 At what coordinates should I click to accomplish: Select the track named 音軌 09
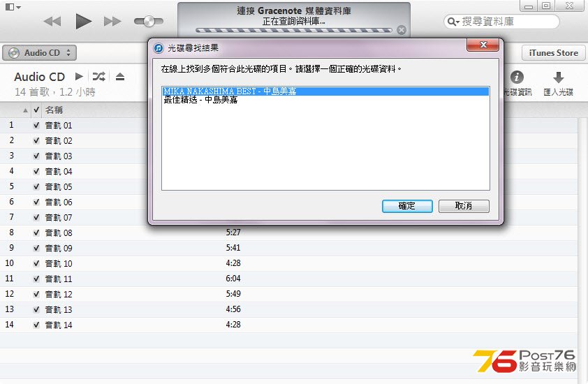(x=59, y=249)
